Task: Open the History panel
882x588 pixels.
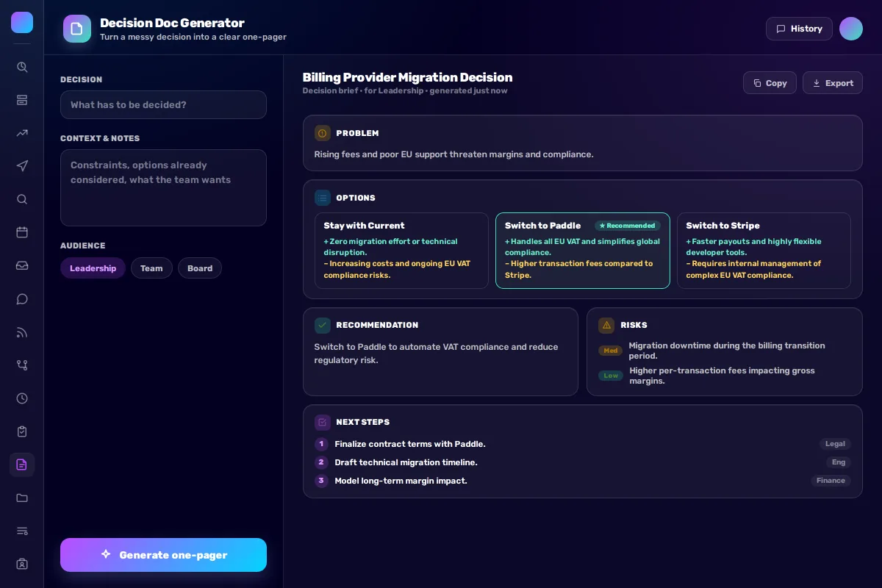Action: [x=799, y=29]
